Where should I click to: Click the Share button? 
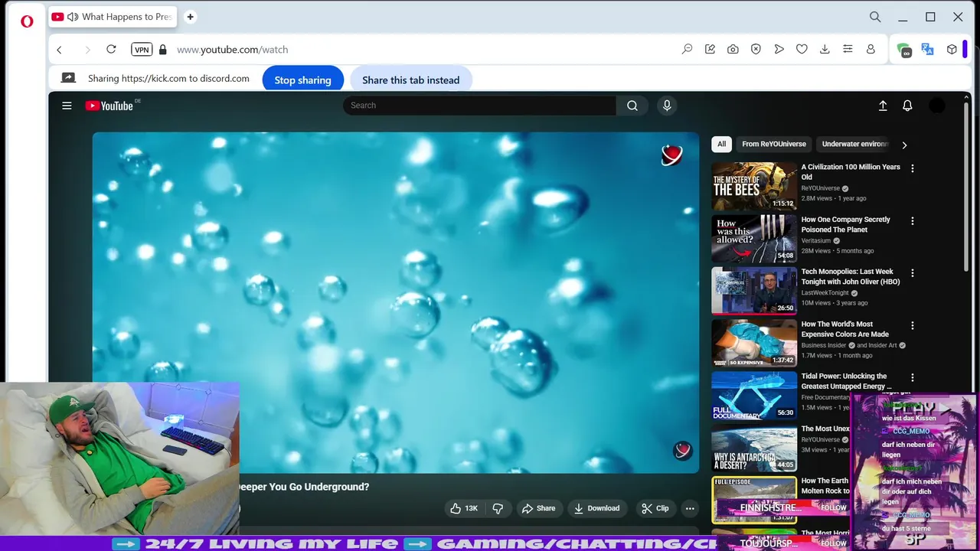tap(538, 508)
